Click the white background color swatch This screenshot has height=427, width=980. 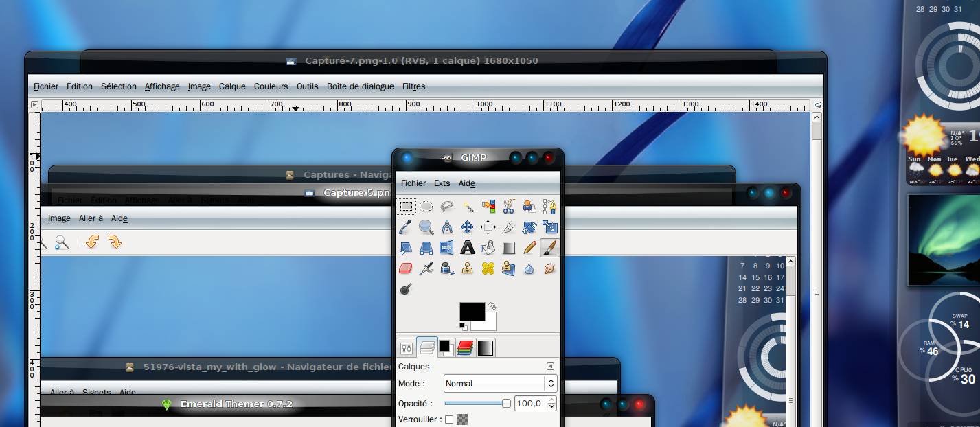(489, 325)
